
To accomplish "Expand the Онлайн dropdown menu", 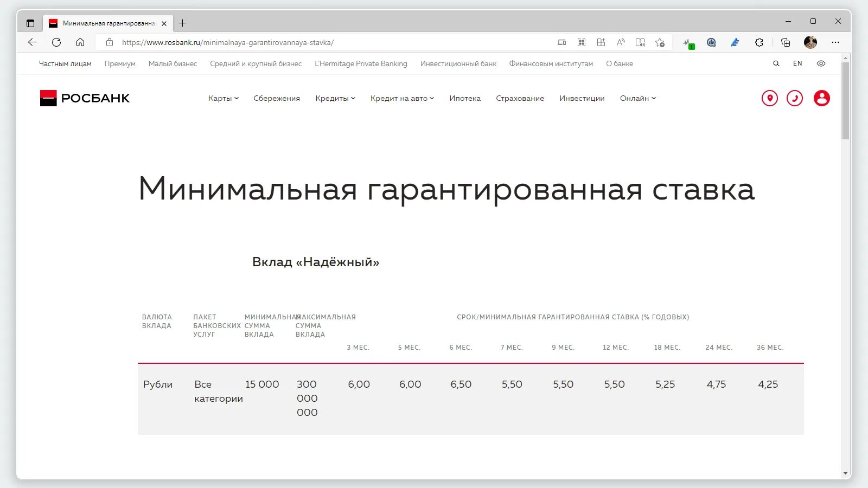I will point(638,98).
